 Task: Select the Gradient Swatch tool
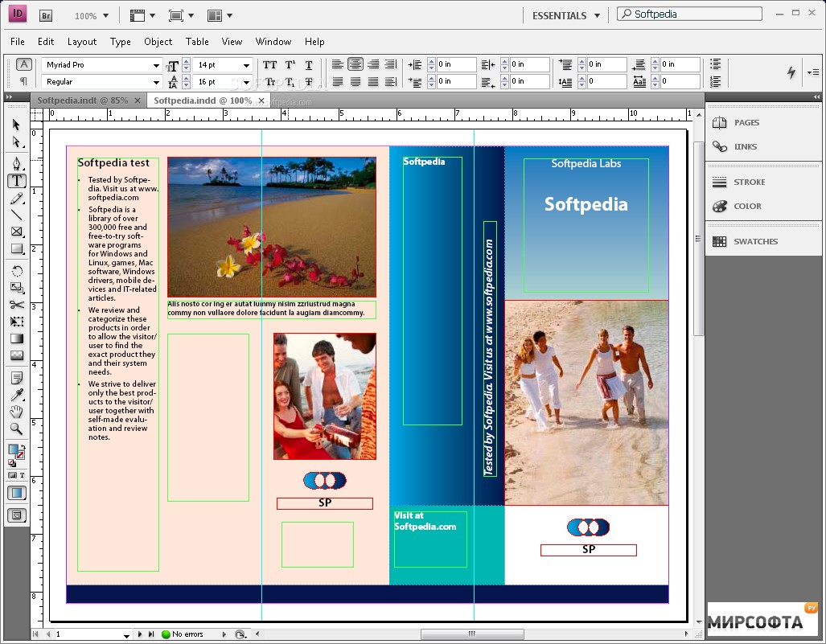(x=16, y=338)
